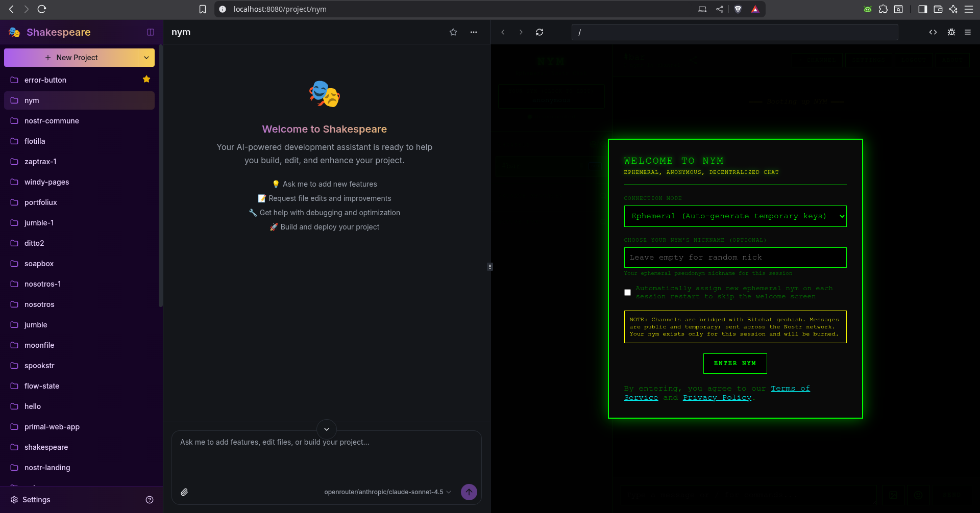Screen dimensions: 980x513
Task: Open Settings in the sidebar
Action: point(36,500)
